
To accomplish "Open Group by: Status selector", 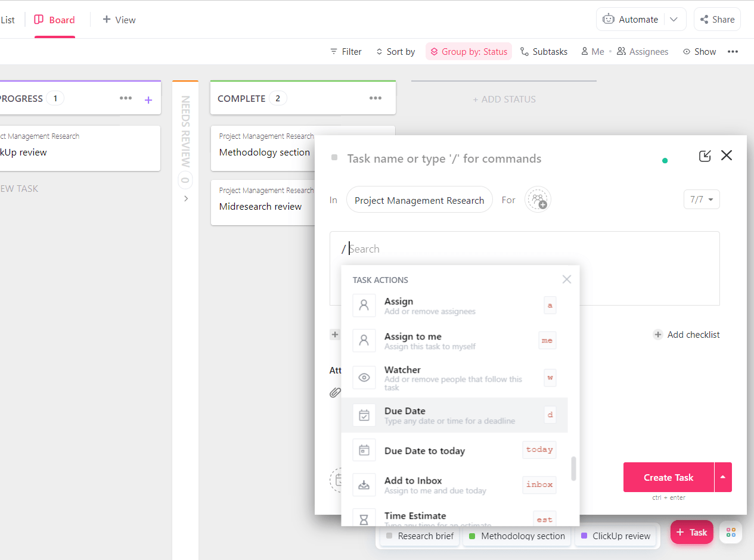I will [x=468, y=52].
